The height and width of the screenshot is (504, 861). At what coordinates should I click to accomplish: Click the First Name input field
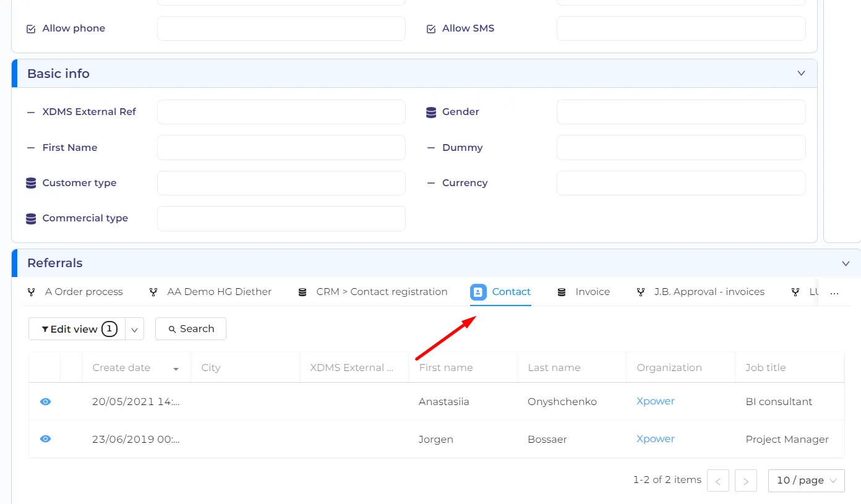pyautogui.click(x=281, y=148)
